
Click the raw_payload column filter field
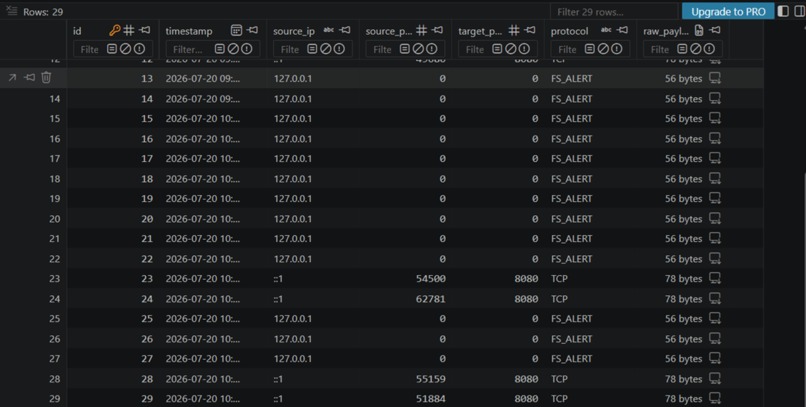660,49
